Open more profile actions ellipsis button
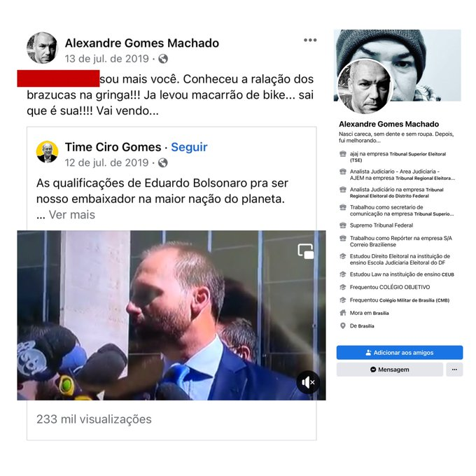The height and width of the screenshot is (476, 476). coord(454,370)
